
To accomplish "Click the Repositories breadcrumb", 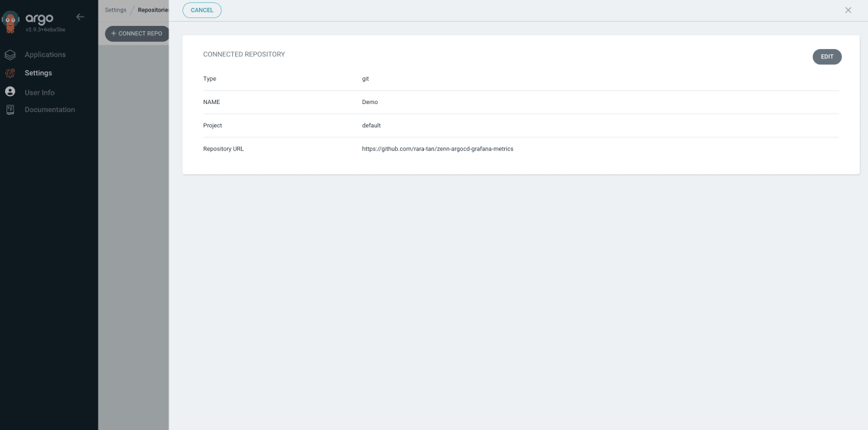I will point(153,10).
